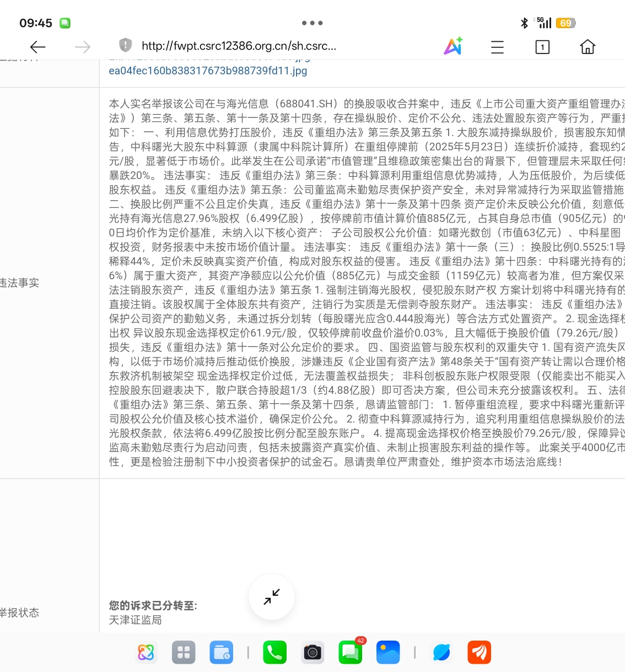Viewport: 625px width, 672px height.
Task: Tap the three dots at top center
Action: click(313, 23)
